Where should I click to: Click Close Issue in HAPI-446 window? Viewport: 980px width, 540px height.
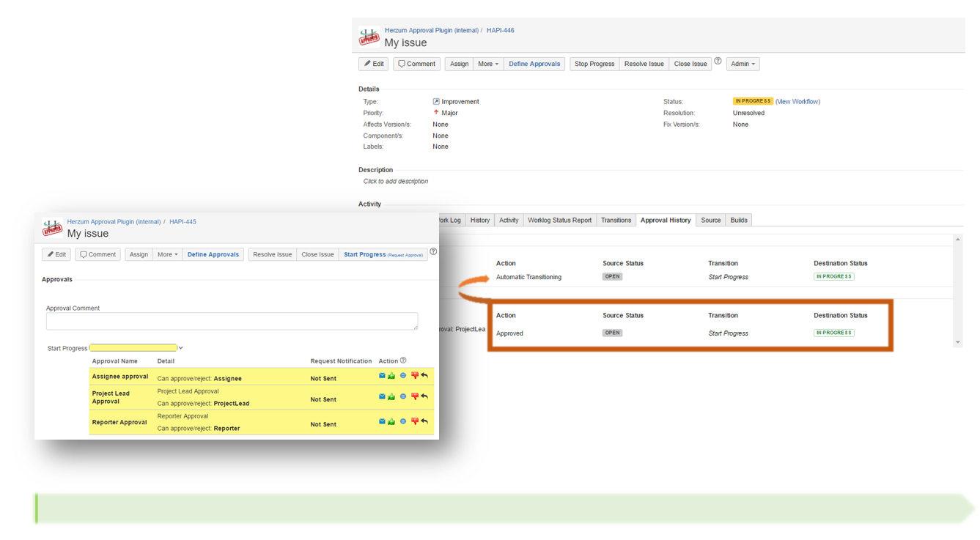tap(690, 64)
